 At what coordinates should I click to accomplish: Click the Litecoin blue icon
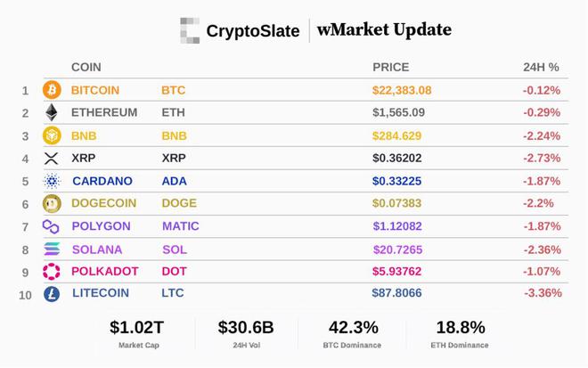52,294
